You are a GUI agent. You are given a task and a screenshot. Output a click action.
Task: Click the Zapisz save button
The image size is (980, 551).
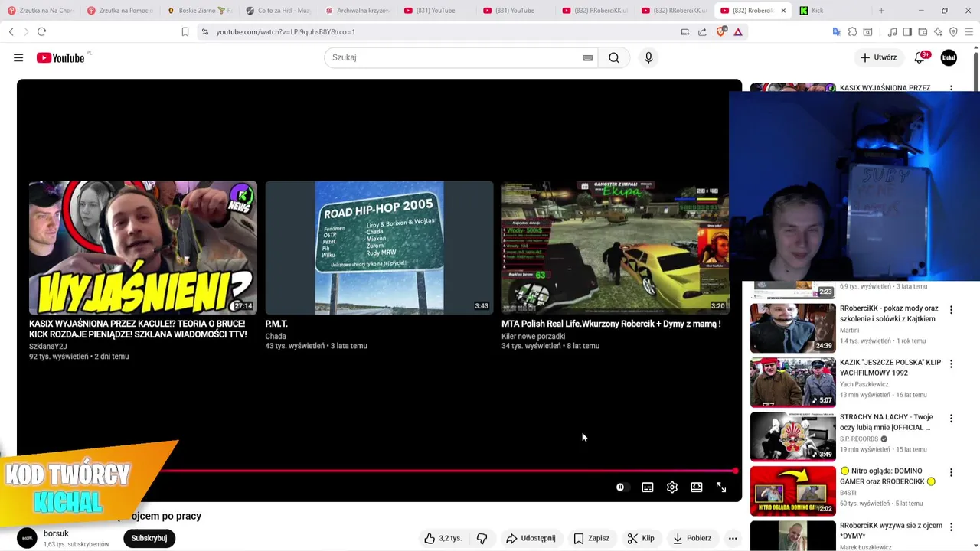click(x=592, y=538)
